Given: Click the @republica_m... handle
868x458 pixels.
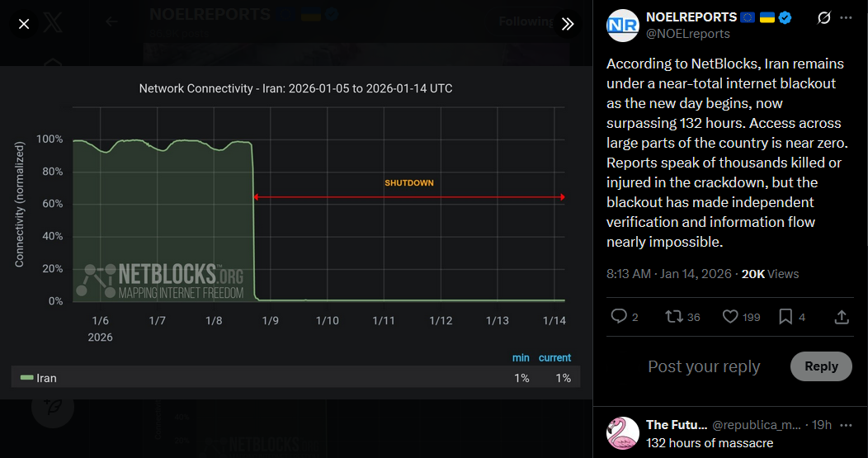Looking at the screenshot, I should tap(756, 425).
